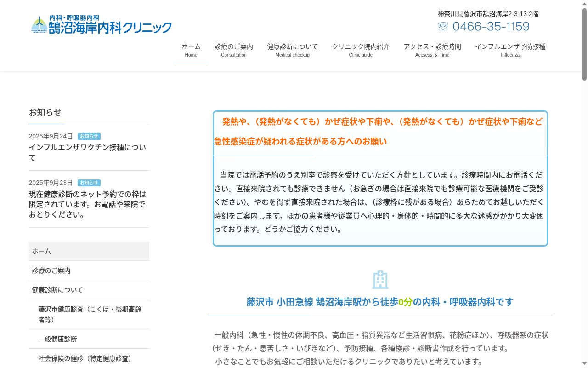
Task: Open 診療のご案内 in the sidebar
Action: pos(89,270)
